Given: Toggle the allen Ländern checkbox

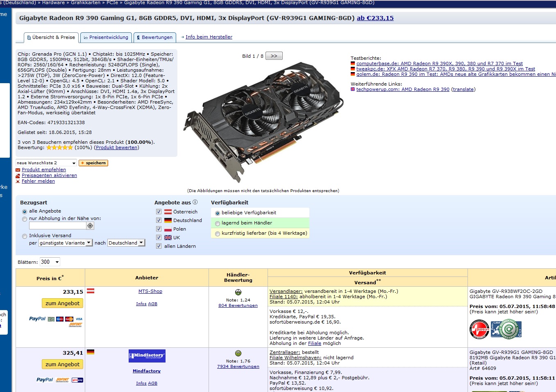Looking at the screenshot, I should click(159, 246).
